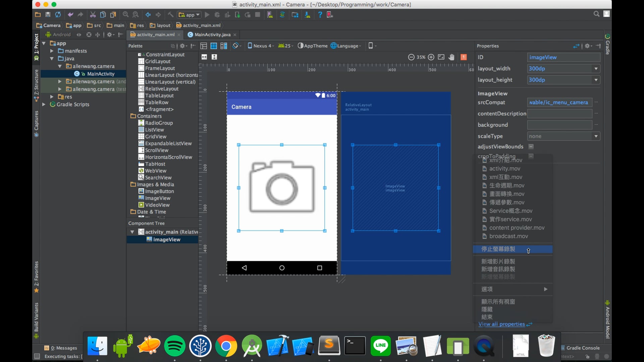Open the scaleType dropdown
Image resolution: width=644 pixels, height=362 pixels.
pos(596,136)
